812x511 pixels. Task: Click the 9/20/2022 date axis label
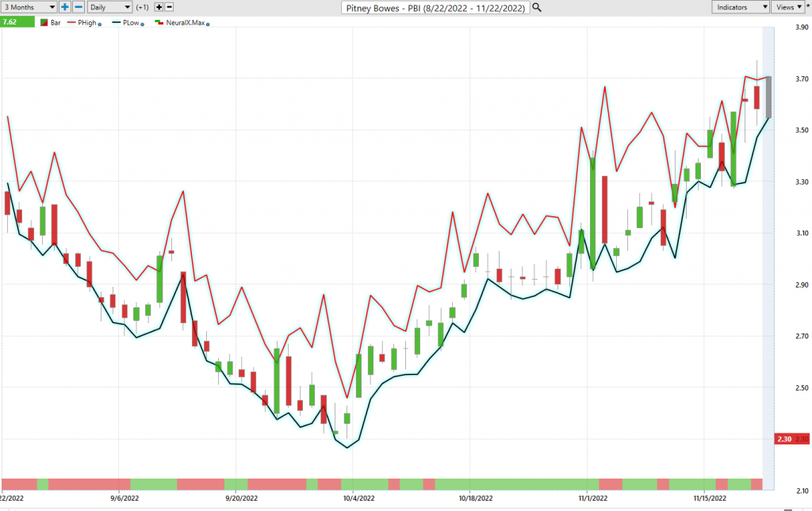[x=241, y=498]
